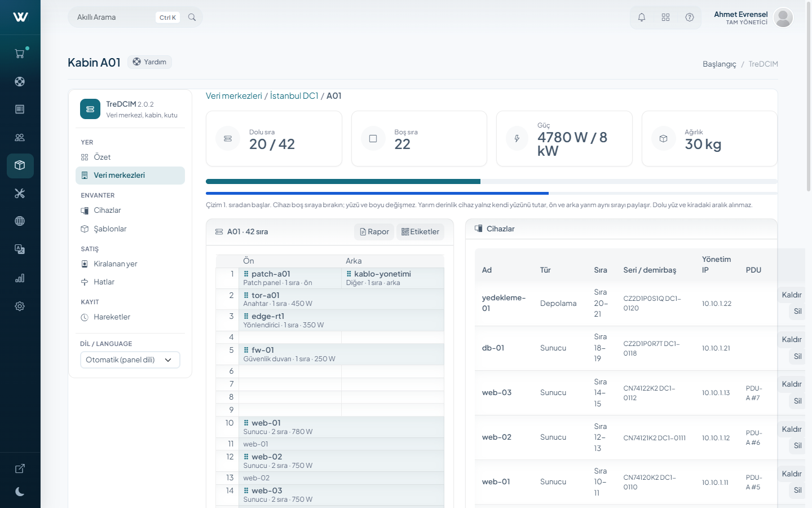Open the shopping cart sidebar icon
Screen dimensions: 812x508
click(x=20, y=54)
